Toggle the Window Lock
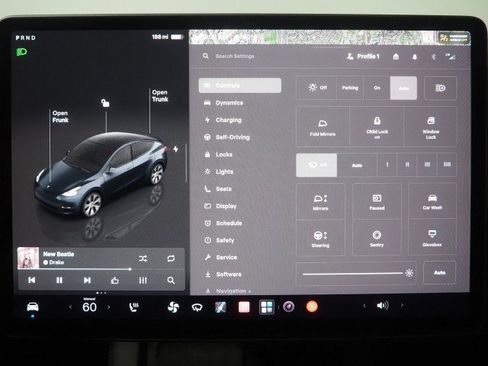The width and height of the screenshot is (488, 366). [x=431, y=127]
